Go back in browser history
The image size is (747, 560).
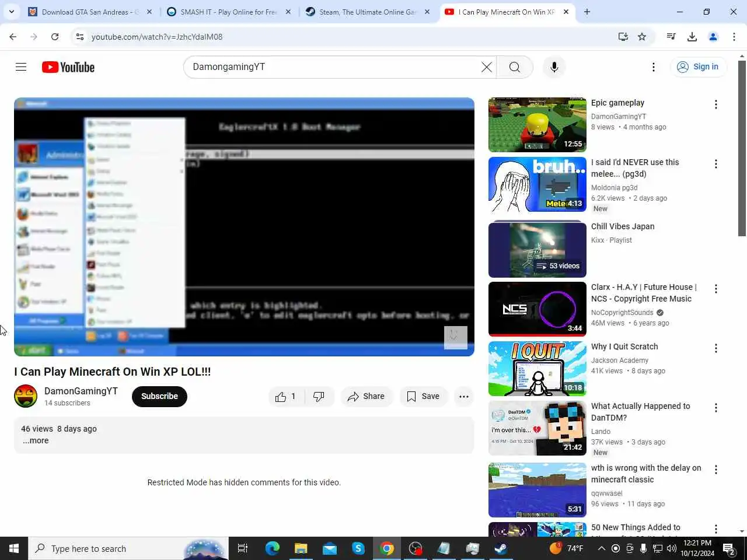coord(13,37)
